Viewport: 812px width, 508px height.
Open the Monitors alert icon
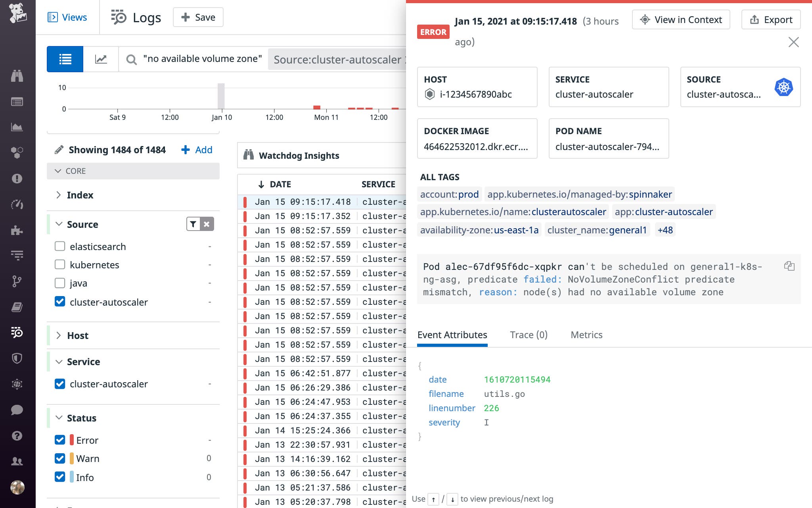17,178
